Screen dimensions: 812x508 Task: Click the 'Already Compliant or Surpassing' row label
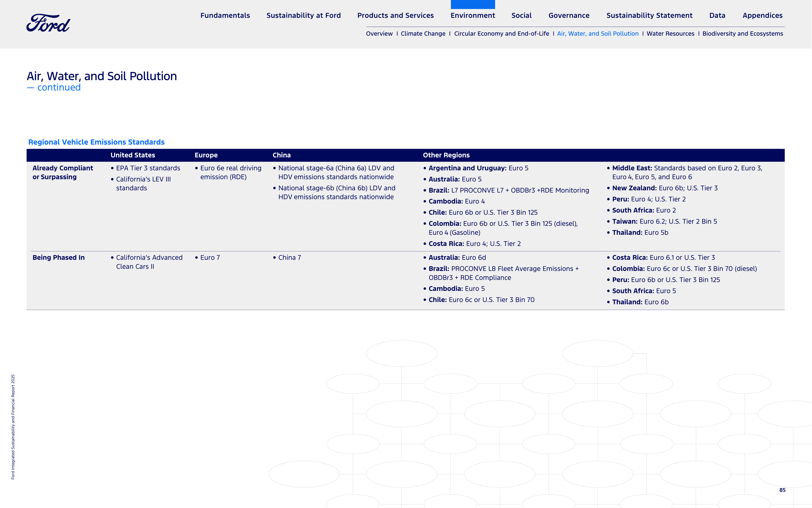pos(63,172)
